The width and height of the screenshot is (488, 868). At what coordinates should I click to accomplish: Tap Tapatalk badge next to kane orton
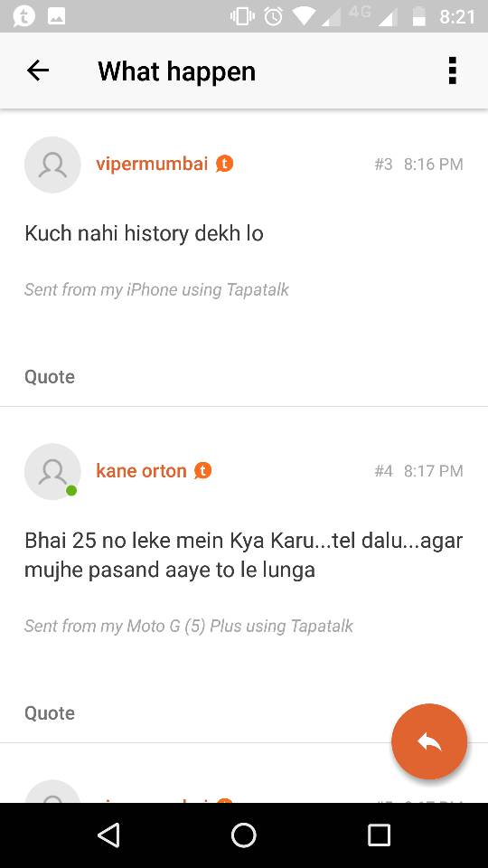(202, 470)
